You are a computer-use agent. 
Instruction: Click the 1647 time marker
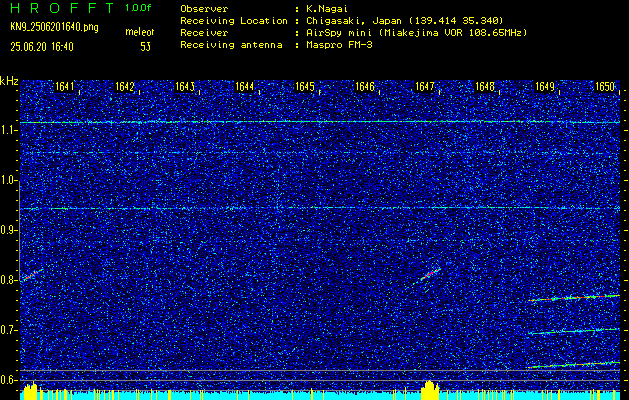(x=424, y=86)
